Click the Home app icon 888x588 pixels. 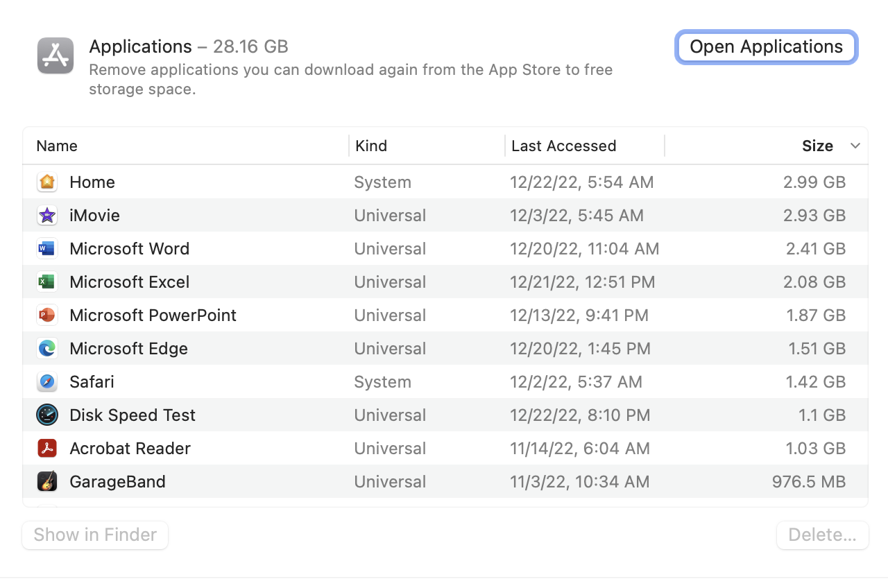pos(47,182)
